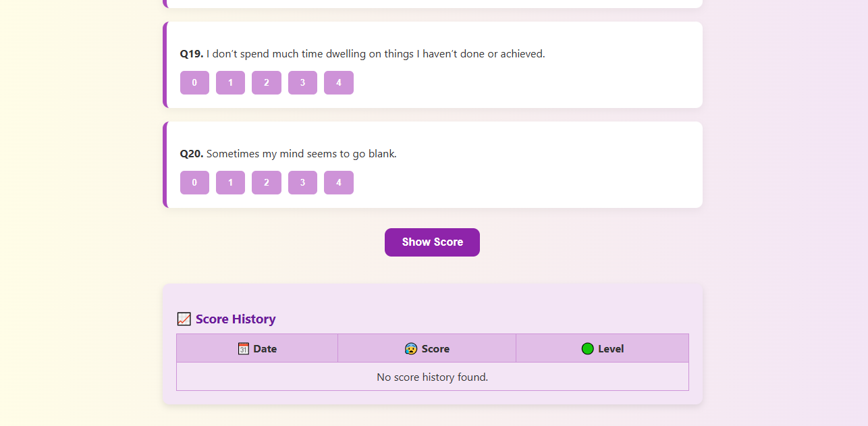Viewport: 868px width, 426px height.
Task: Select rating 0 for Q19
Action: 194,83
